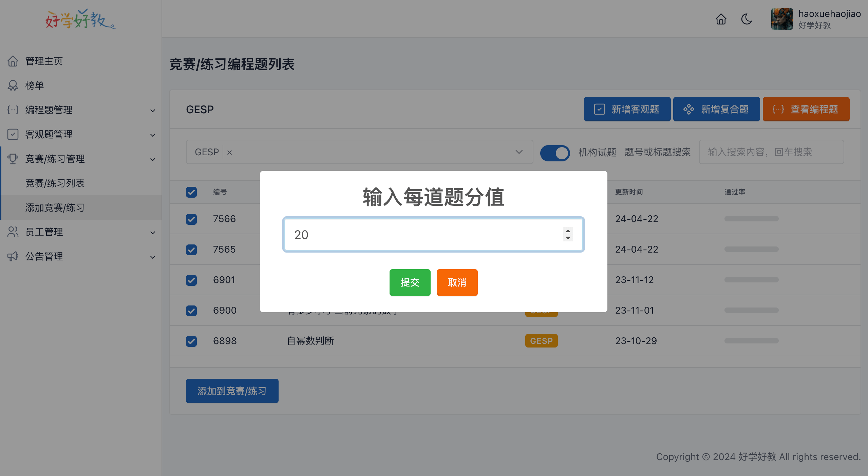Image resolution: width=868 pixels, height=476 pixels.
Task: Check the checkbox next to 6898
Action: (x=191, y=340)
